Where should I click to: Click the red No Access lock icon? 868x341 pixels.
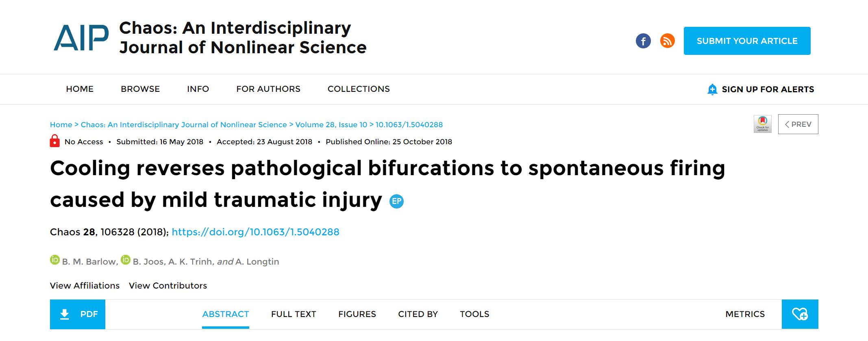coord(54,141)
